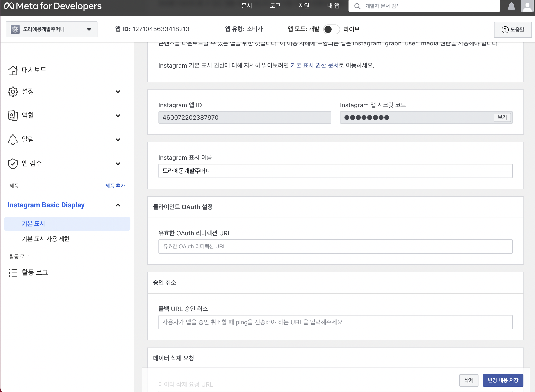Click the dashboard house icon
Image resolution: width=535 pixels, height=392 pixels.
coord(13,70)
